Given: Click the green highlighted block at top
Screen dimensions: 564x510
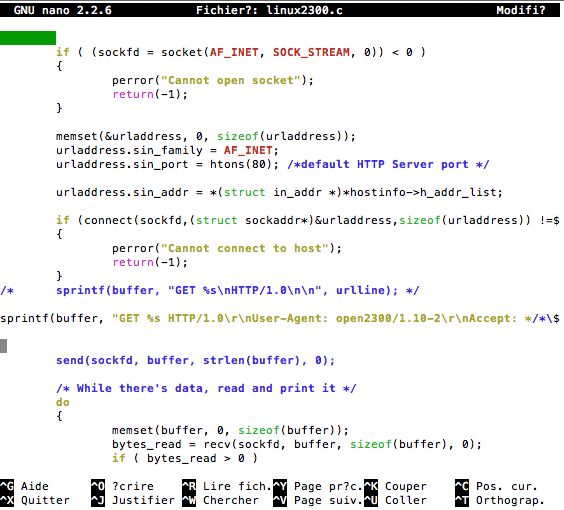Looking at the screenshot, I should [x=28, y=38].
